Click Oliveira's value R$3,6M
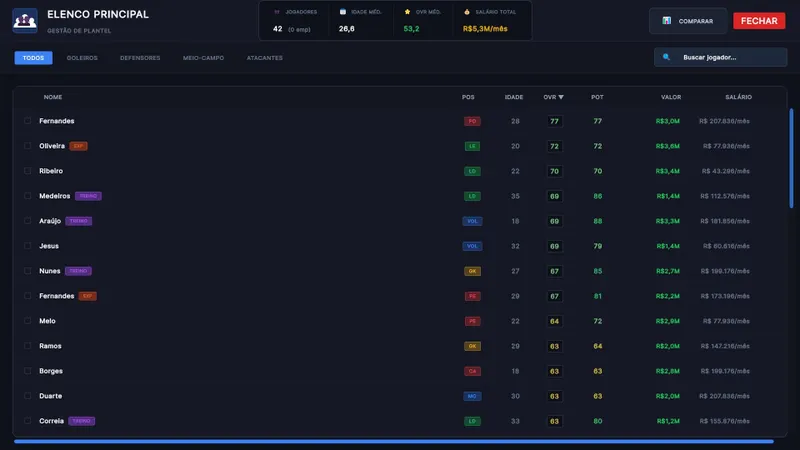This screenshot has width=800, height=450. pyautogui.click(x=667, y=146)
